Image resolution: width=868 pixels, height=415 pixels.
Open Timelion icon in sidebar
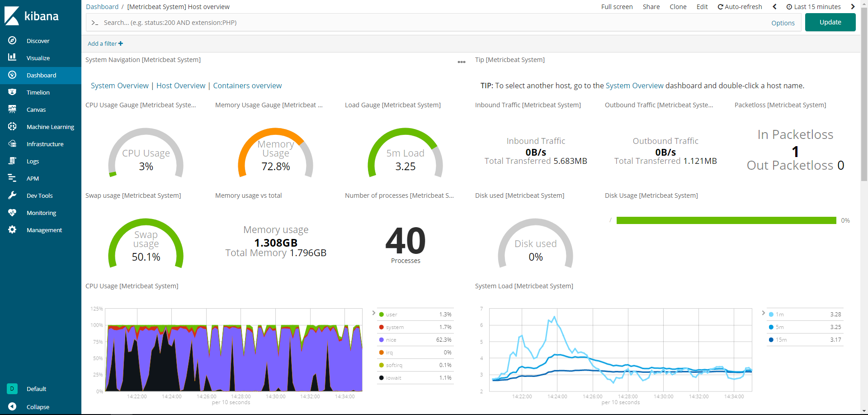point(12,92)
